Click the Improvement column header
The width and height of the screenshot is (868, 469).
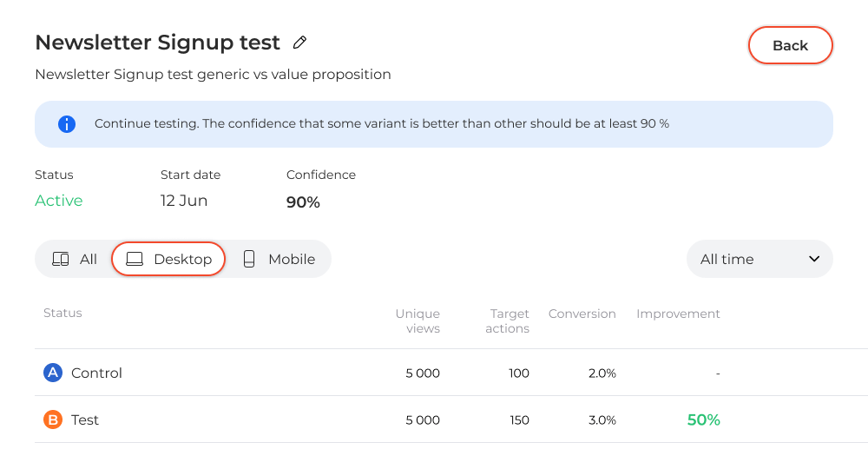coord(678,314)
